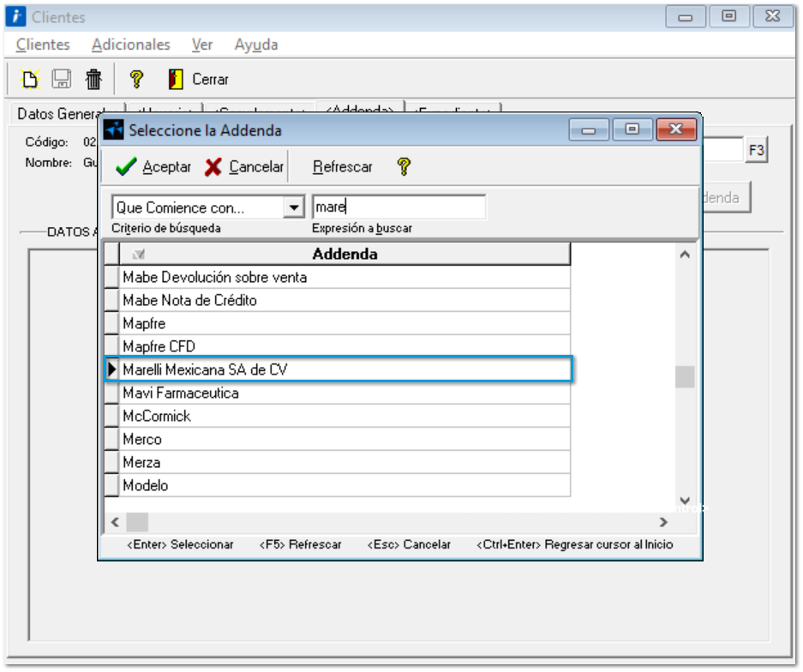Click the Expresión a buscar text field
This screenshot has height=672, width=803.
point(399,207)
